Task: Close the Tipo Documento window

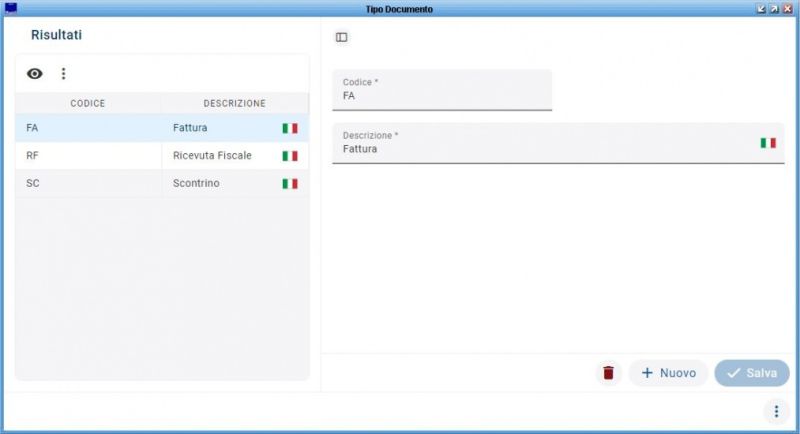Action: (787, 9)
